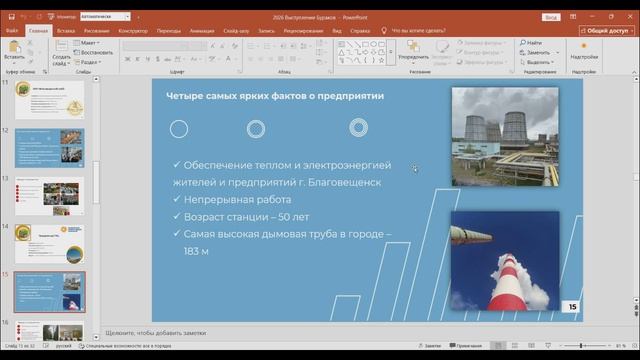Open the Arrange (Упорядочить) menu

click(x=413, y=52)
